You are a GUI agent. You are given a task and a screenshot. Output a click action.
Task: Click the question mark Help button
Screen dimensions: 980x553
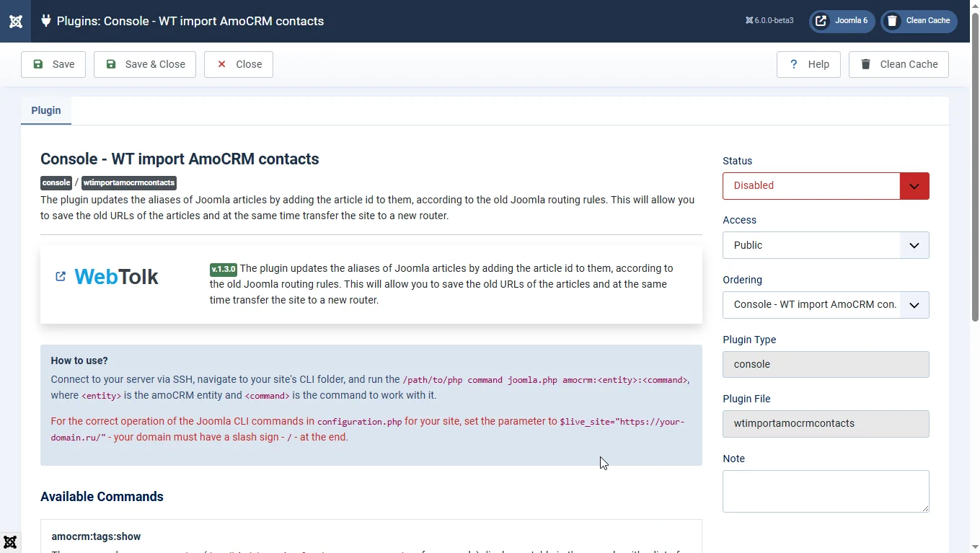point(808,64)
